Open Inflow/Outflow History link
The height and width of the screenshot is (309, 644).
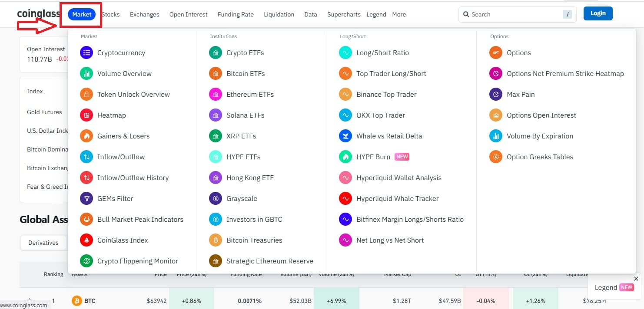[133, 178]
